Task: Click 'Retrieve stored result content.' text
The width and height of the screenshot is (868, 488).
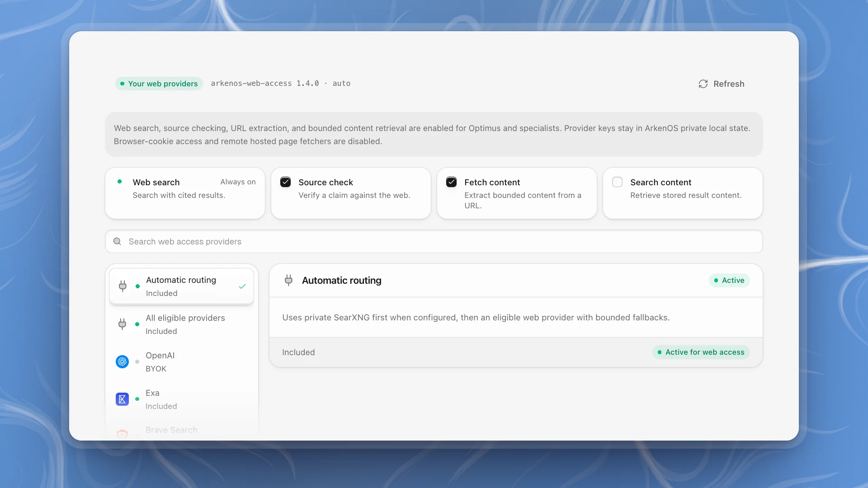Action: click(x=686, y=195)
